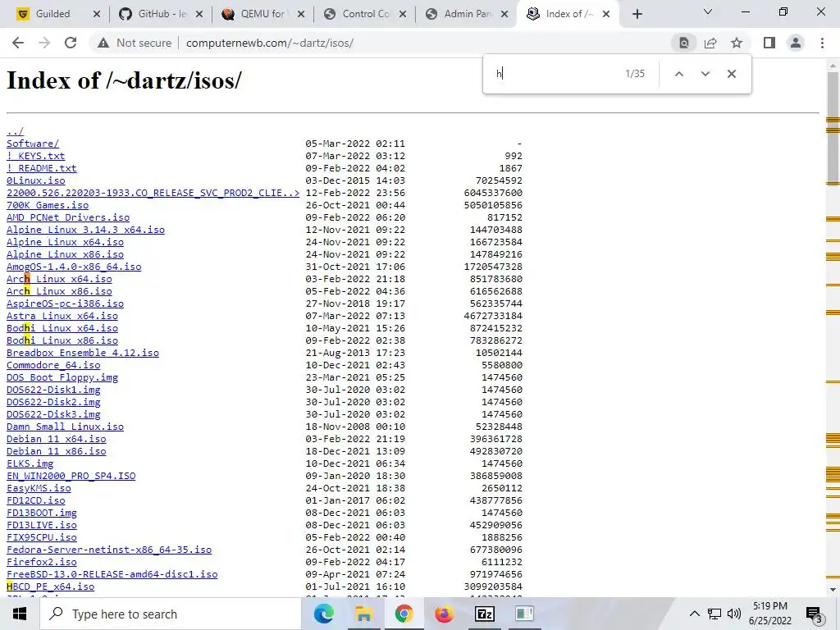The height and width of the screenshot is (630, 840).
Task: Click the forward navigation arrow
Action: (x=44, y=43)
